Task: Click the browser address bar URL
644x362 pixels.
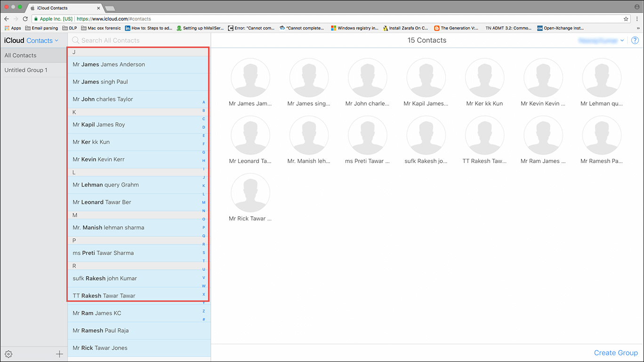Action: 113,19
